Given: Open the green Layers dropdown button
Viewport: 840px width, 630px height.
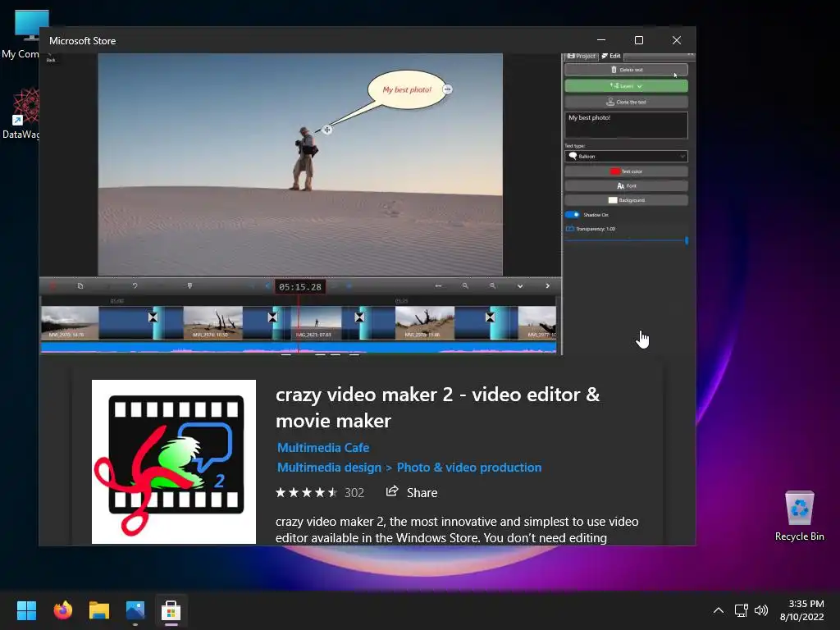Looking at the screenshot, I should tap(626, 85).
